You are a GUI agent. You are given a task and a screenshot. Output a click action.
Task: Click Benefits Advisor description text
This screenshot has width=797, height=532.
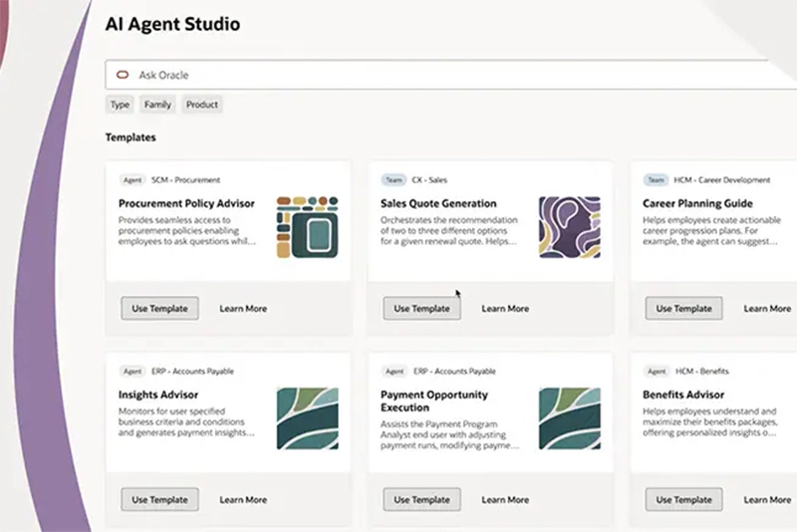[x=710, y=421]
